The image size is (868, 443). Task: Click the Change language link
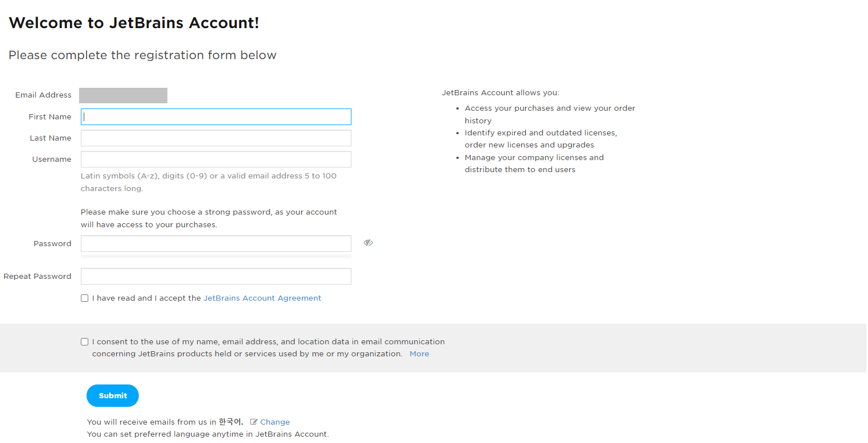coord(275,422)
